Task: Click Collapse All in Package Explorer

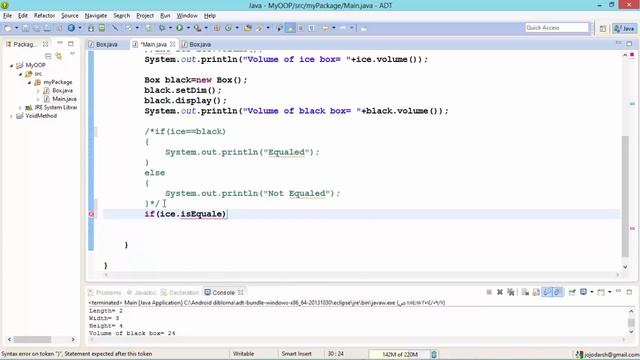Action: (48, 56)
